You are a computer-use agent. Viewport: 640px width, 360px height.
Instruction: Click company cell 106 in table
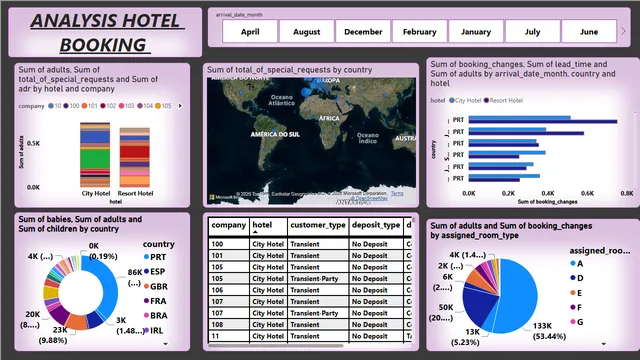229,290
